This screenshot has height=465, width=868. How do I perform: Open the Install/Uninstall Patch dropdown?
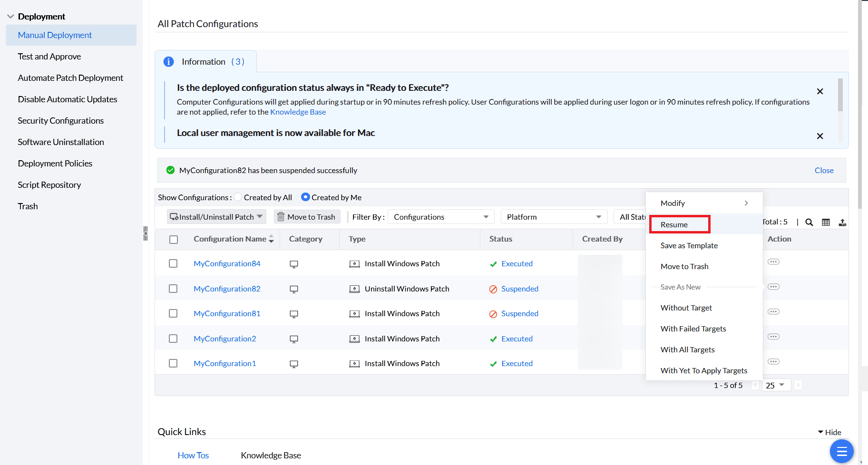[216, 217]
